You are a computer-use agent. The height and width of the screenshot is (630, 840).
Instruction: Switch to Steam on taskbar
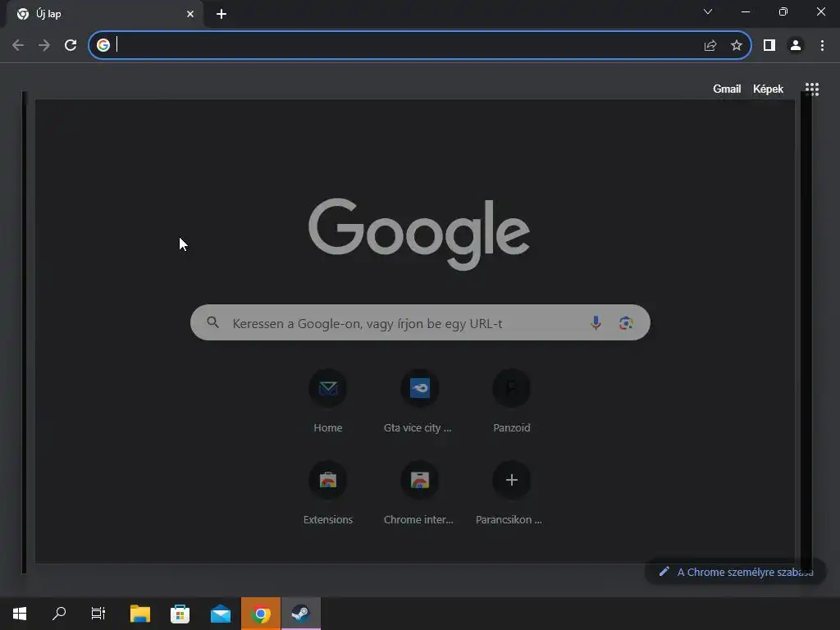(x=300, y=614)
